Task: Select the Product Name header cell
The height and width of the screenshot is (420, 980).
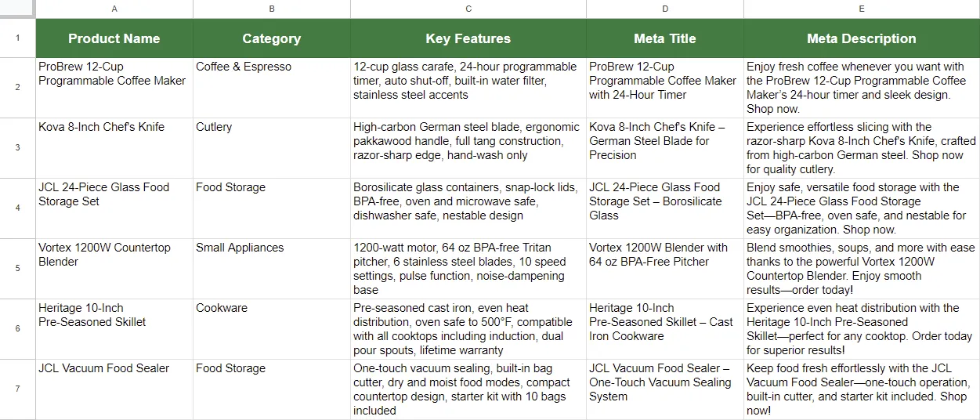Action: [x=114, y=38]
